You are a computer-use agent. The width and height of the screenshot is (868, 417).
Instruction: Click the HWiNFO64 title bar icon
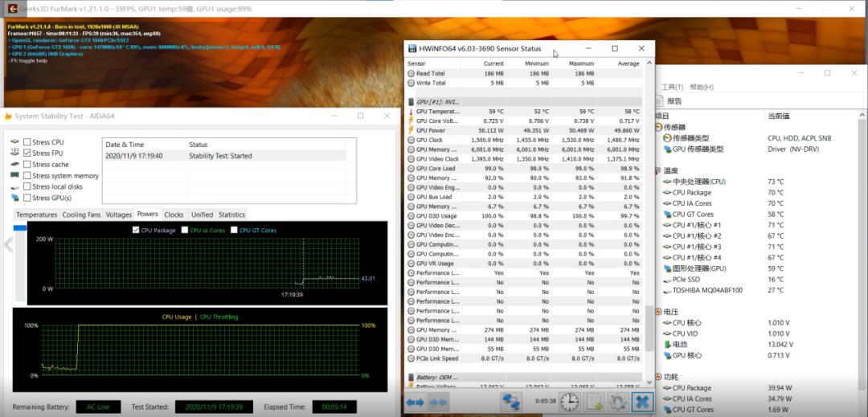click(x=412, y=49)
